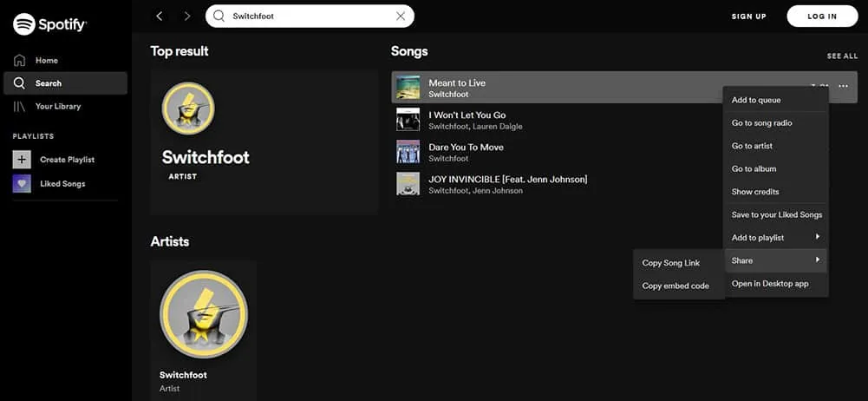
Task: Go forward with the right arrow
Action: pyautogui.click(x=186, y=16)
